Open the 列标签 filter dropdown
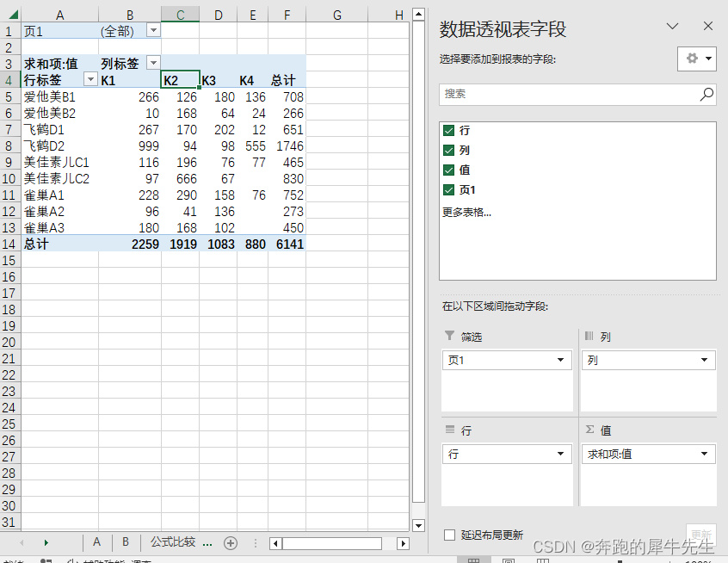Viewport: 728px width, 563px height. pos(153,62)
